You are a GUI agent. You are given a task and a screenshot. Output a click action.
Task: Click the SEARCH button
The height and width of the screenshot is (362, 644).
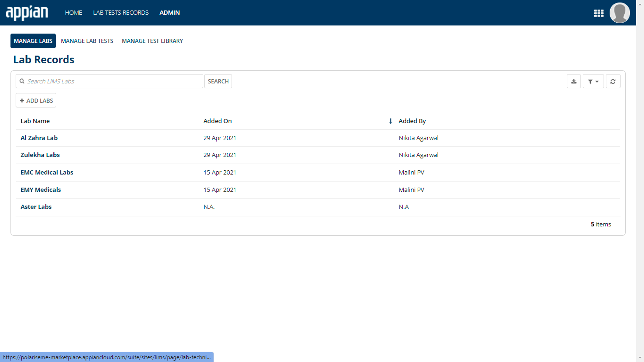tap(218, 81)
